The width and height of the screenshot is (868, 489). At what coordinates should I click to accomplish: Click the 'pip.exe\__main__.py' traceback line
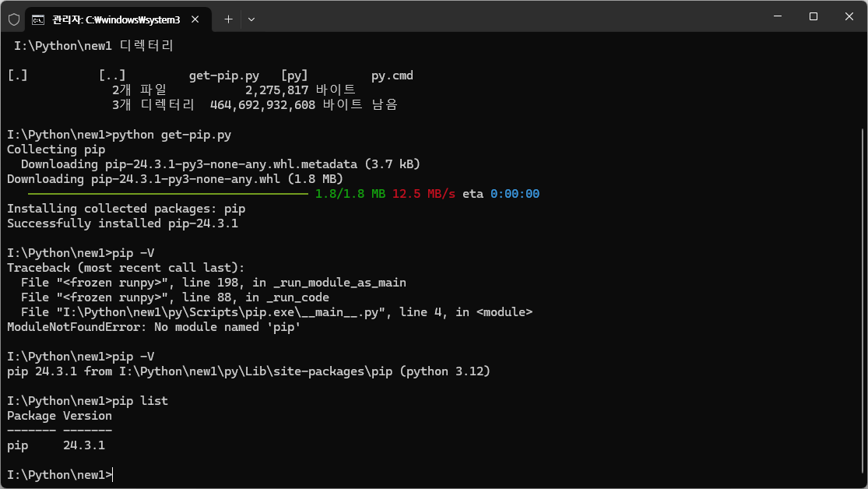pos(277,312)
